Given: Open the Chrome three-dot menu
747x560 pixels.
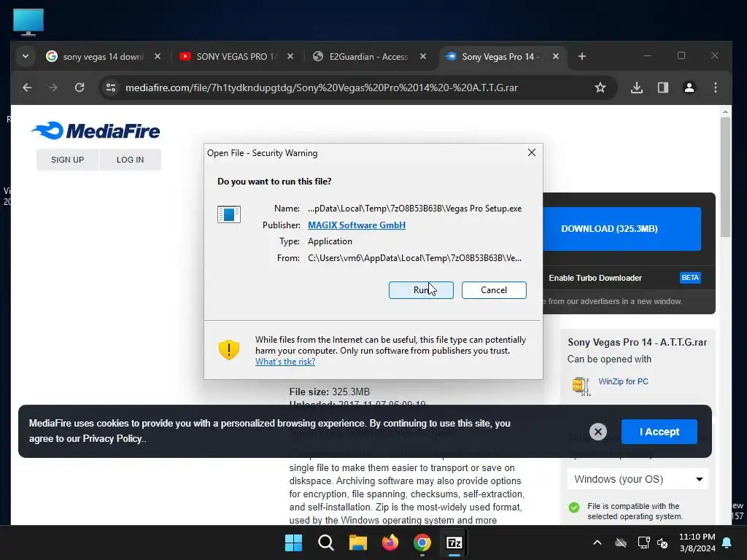Looking at the screenshot, I should pyautogui.click(x=715, y=87).
